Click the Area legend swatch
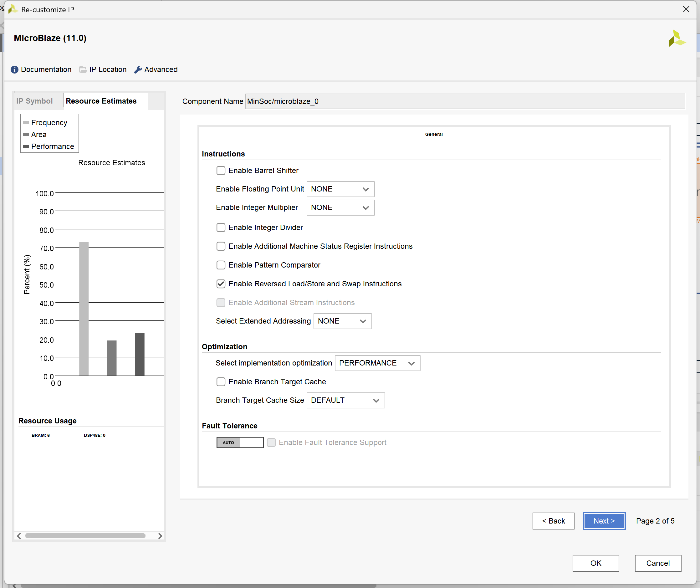700x588 pixels. (x=26, y=135)
